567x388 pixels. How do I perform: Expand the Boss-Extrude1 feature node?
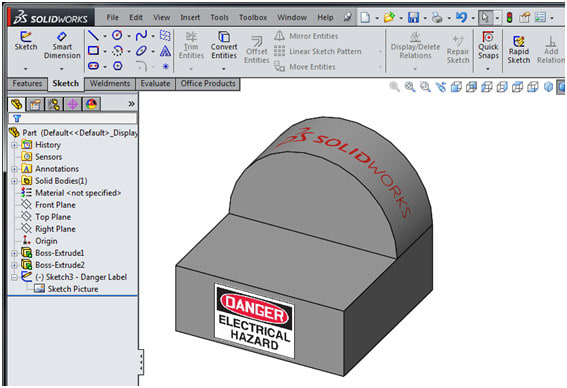coord(14,253)
